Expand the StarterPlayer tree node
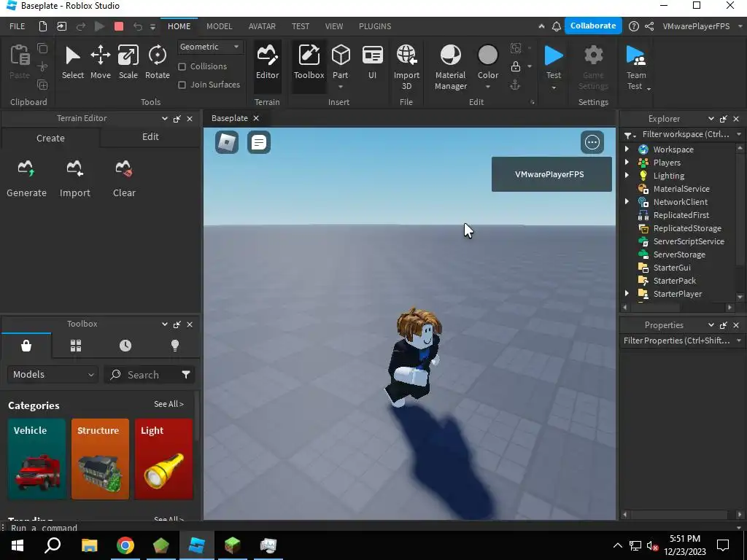 (627, 293)
